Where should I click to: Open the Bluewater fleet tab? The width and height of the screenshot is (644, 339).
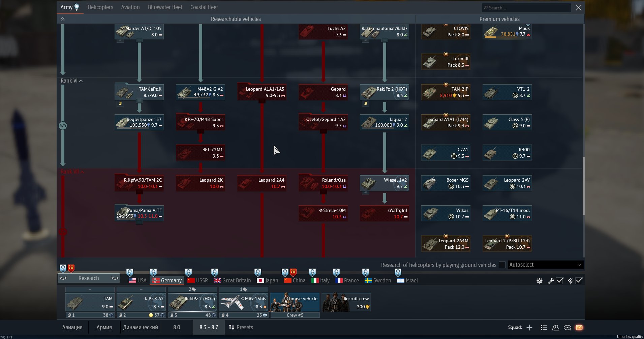click(165, 7)
